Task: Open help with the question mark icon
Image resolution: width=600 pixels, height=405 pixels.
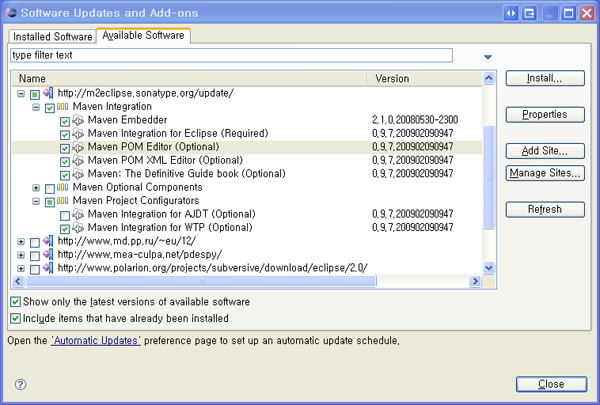Action: click(x=20, y=384)
